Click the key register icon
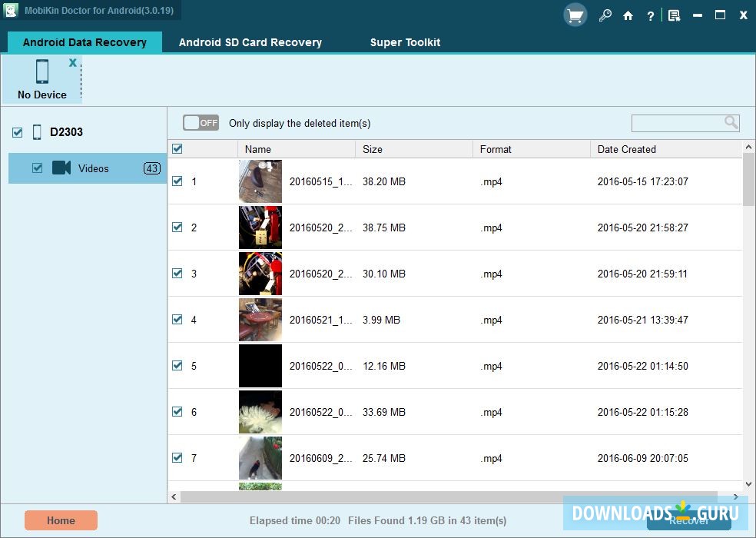Screen dimensions: 756x538 605,15
